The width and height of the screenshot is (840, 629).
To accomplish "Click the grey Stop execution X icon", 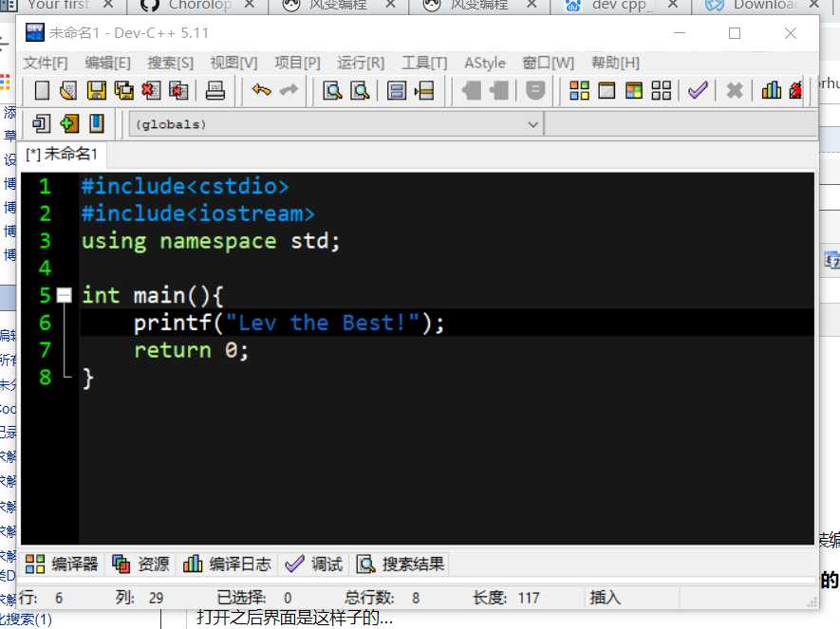I will click(x=735, y=90).
